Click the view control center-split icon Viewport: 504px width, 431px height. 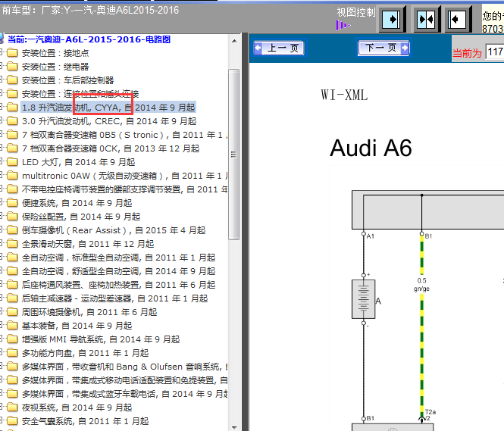click(426, 19)
